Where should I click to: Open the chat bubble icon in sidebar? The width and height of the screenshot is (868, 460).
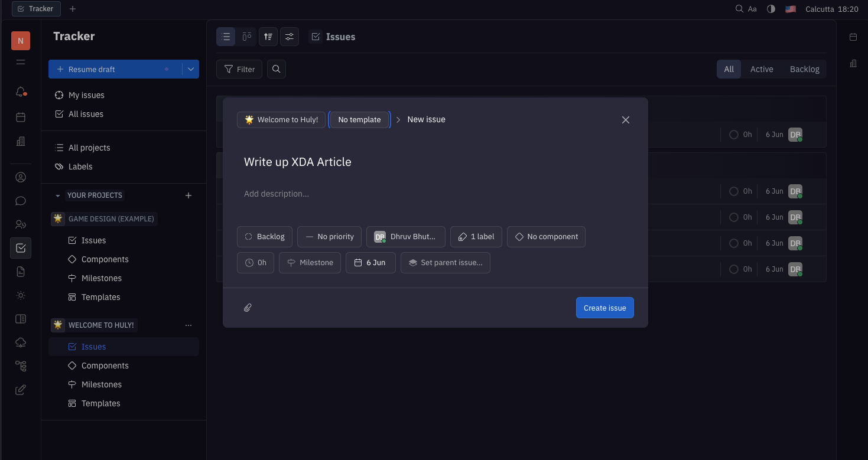(x=21, y=201)
